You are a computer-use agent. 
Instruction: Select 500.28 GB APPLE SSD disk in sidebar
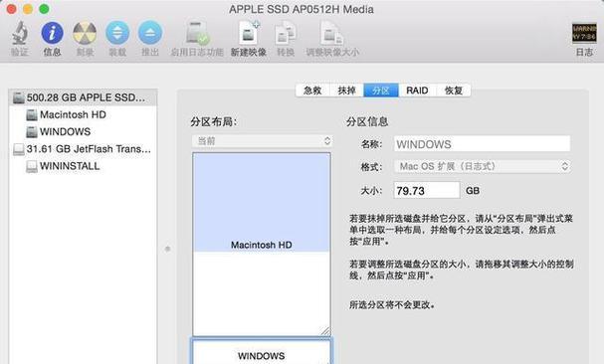[83, 97]
